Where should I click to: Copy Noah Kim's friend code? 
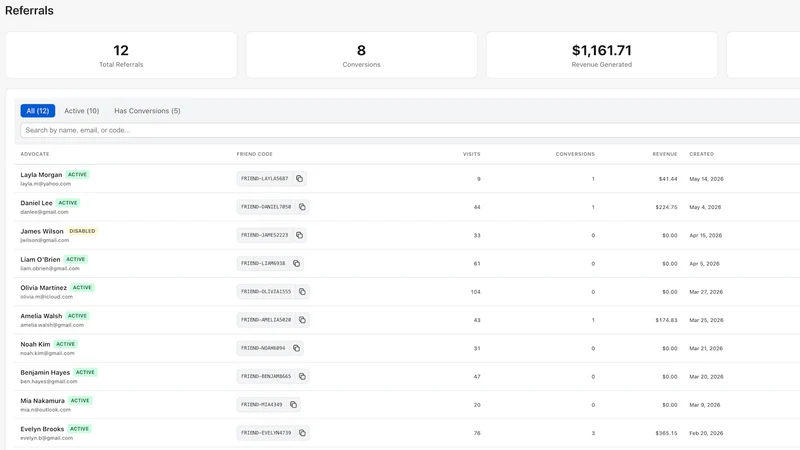(x=296, y=348)
